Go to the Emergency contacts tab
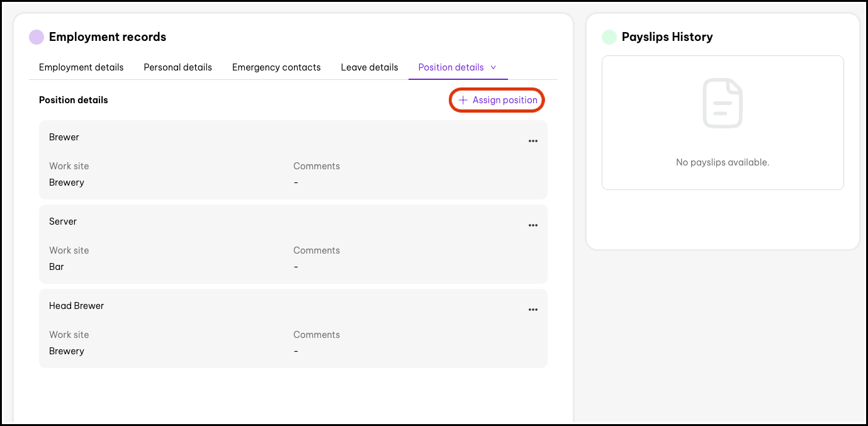This screenshot has width=868, height=426. point(276,67)
